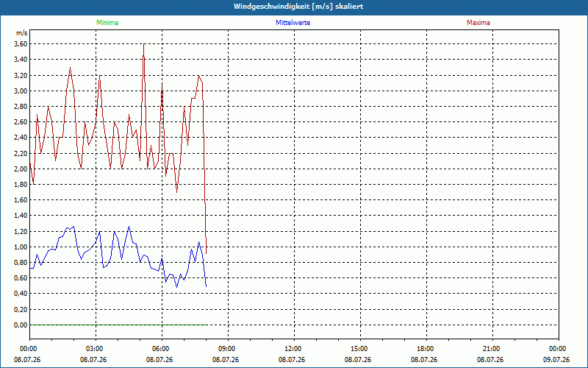Click the 09.07.26 date label
Viewport: 588px width, 368px height.
[x=556, y=360]
